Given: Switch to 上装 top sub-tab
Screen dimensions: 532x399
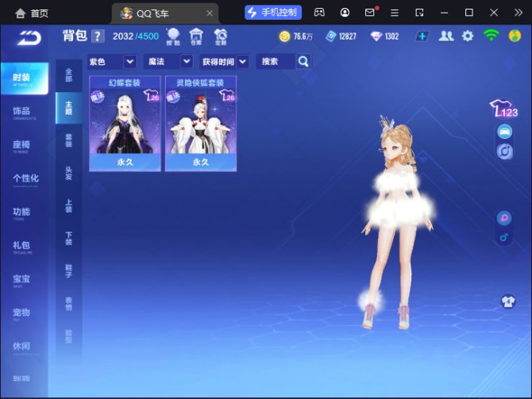Looking at the screenshot, I should click(x=68, y=205).
